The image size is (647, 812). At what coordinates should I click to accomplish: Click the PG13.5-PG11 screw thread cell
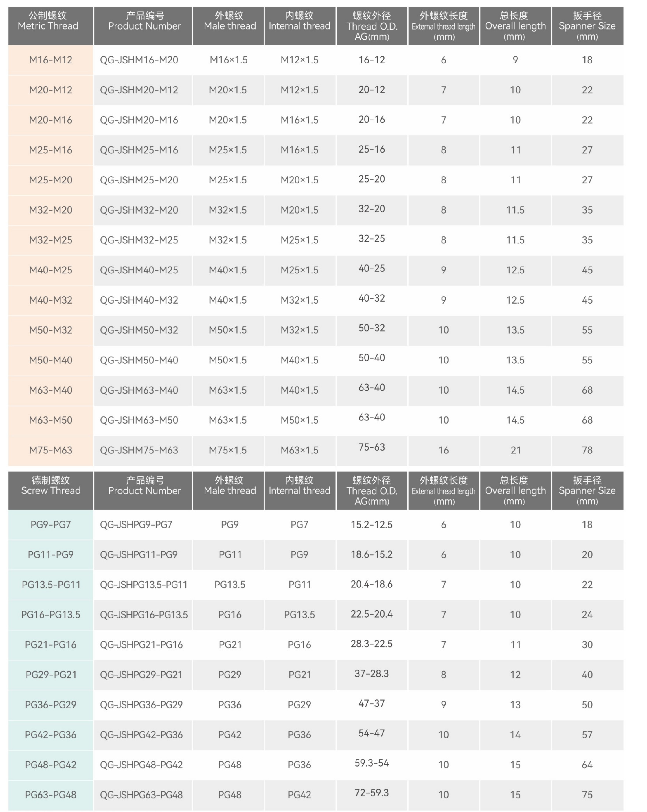(50, 585)
